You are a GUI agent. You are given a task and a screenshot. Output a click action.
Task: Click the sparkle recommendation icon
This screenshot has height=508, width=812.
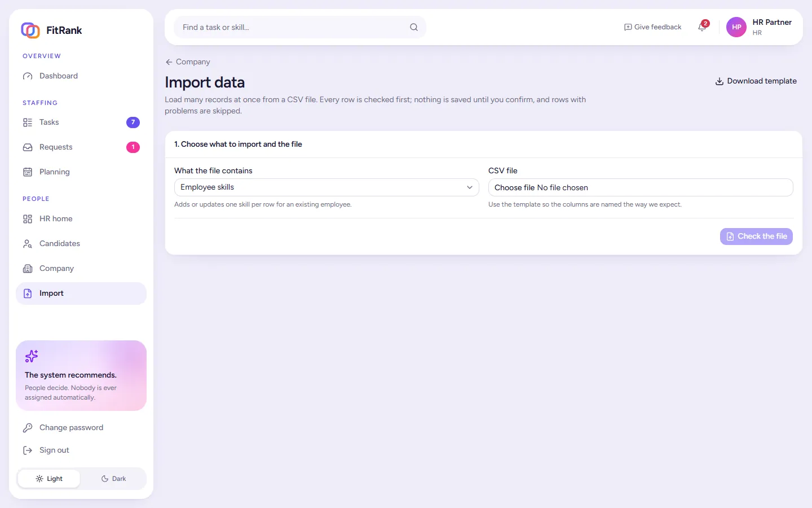coord(32,356)
